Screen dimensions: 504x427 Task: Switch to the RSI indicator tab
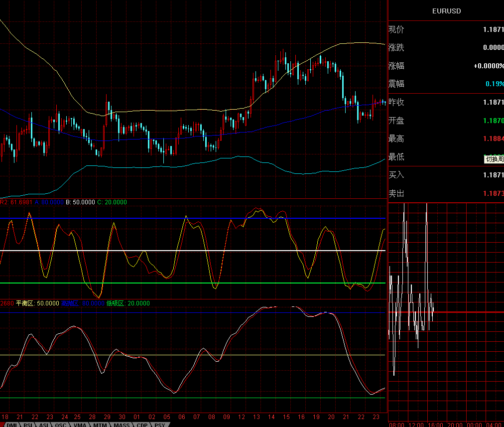(x=28, y=425)
